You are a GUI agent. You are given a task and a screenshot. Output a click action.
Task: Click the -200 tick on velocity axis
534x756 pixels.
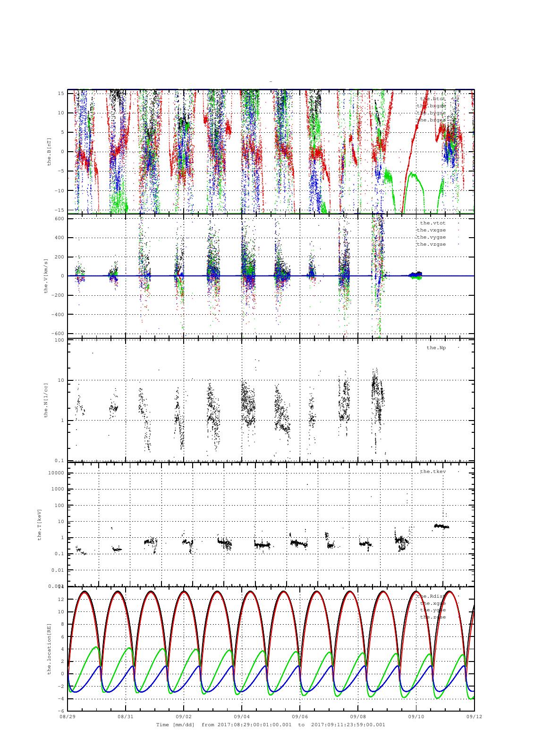pos(58,295)
